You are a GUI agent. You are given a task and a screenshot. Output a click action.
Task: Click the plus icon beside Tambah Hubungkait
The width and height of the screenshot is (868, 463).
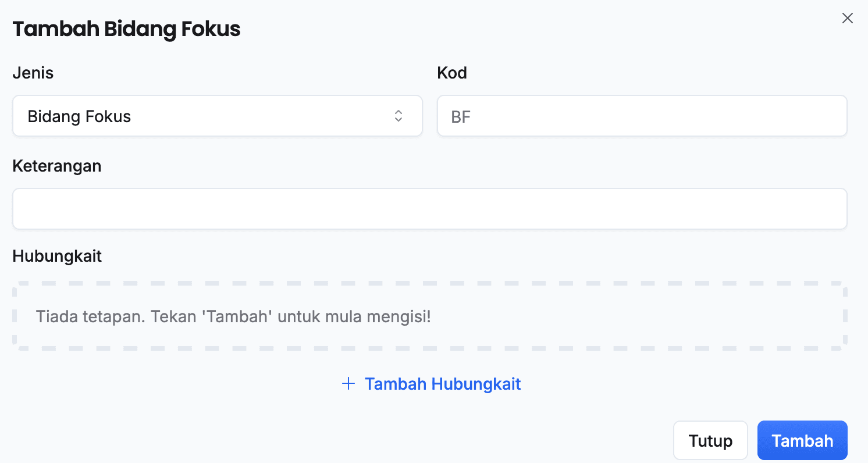pos(348,384)
